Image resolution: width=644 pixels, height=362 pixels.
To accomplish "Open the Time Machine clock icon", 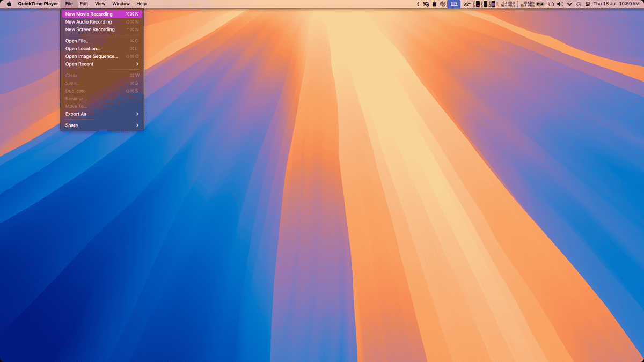I will click(579, 4).
